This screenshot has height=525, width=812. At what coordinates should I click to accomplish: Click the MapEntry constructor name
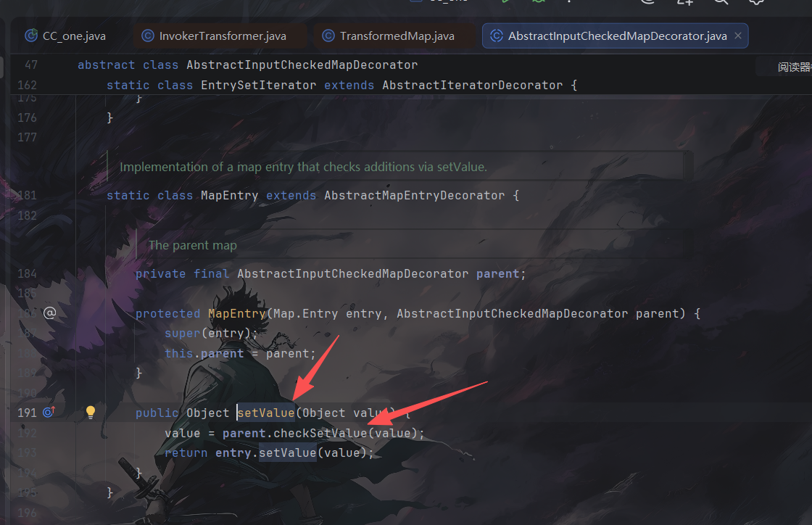point(236,313)
